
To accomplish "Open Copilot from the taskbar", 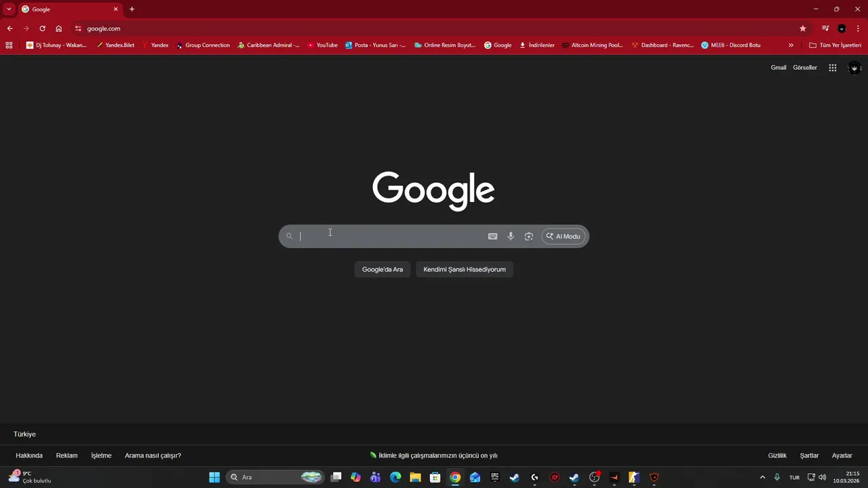I will tap(355, 477).
